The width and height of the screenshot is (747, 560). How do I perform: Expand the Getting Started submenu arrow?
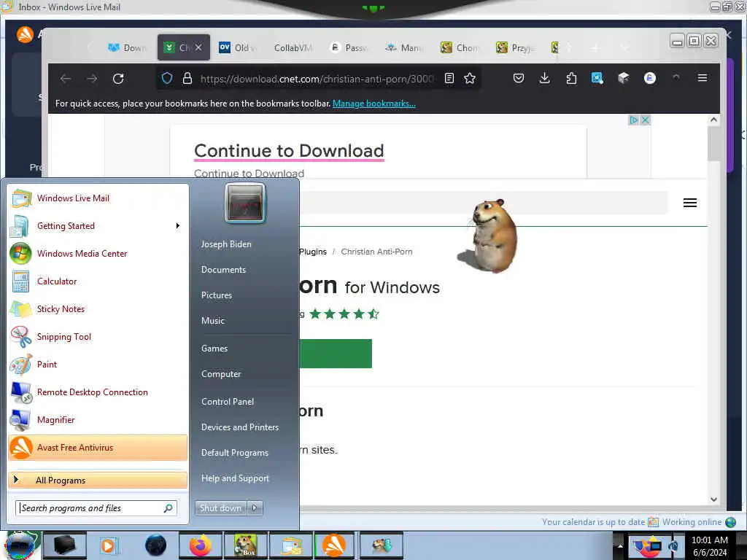(178, 226)
